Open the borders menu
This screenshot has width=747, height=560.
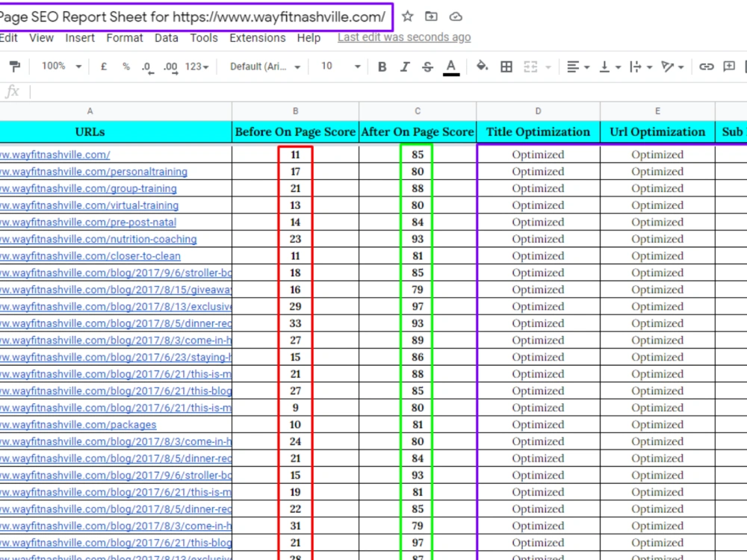tap(506, 66)
